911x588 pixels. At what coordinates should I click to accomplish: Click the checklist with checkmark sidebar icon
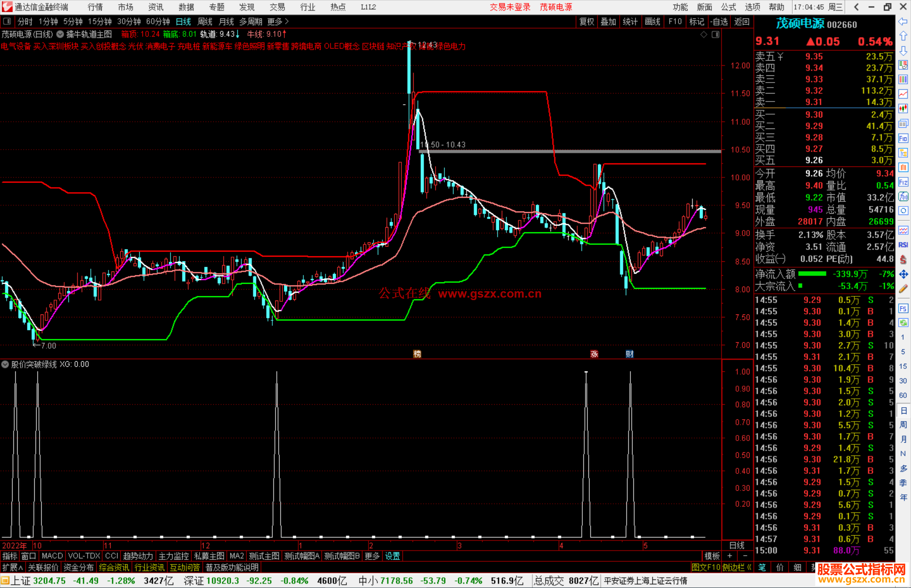pos(903,65)
